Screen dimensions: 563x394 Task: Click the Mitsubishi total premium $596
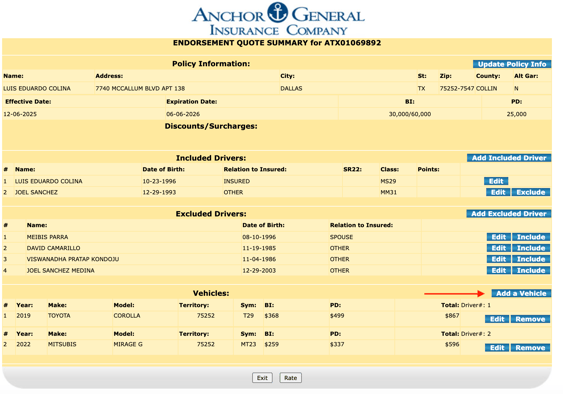click(452, 344)
